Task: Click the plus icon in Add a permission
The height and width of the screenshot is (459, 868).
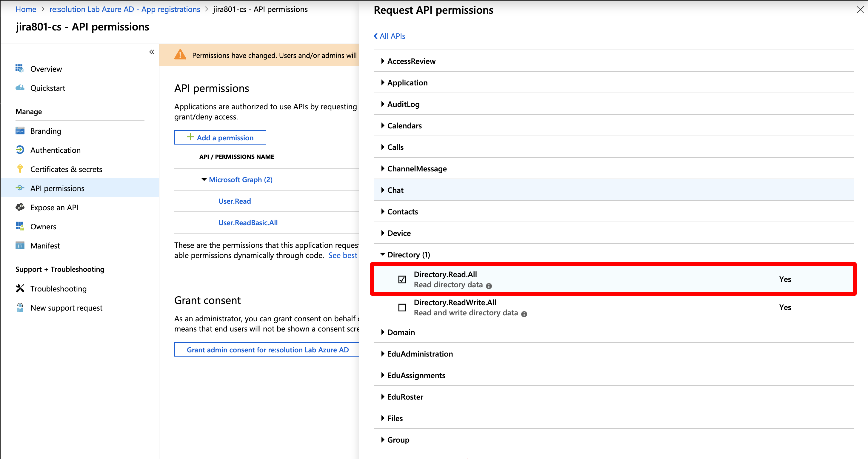Action: 190,137
